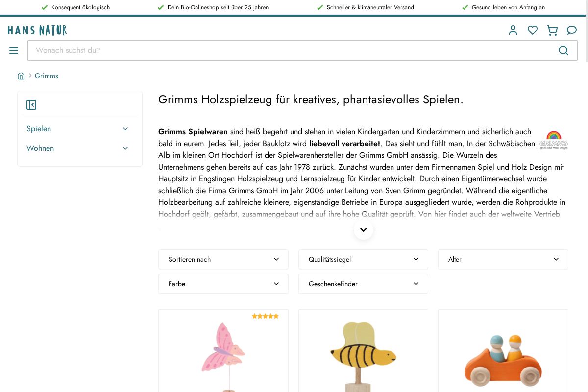
Task: Click the Grimms brand rainbow logo
Action: (554, 140)
